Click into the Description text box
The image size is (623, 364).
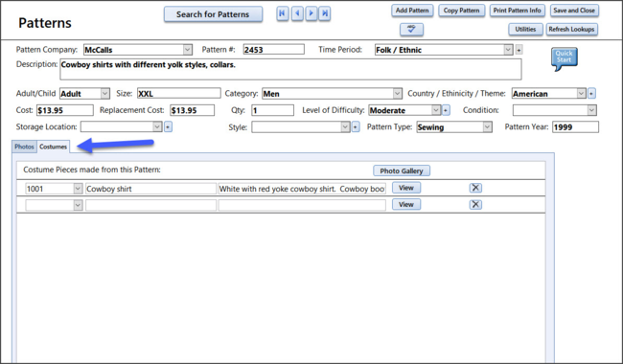290,70
